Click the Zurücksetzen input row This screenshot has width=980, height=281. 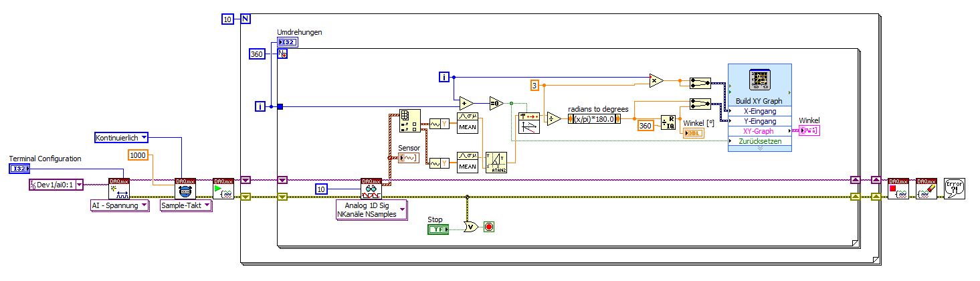point(759,141)
